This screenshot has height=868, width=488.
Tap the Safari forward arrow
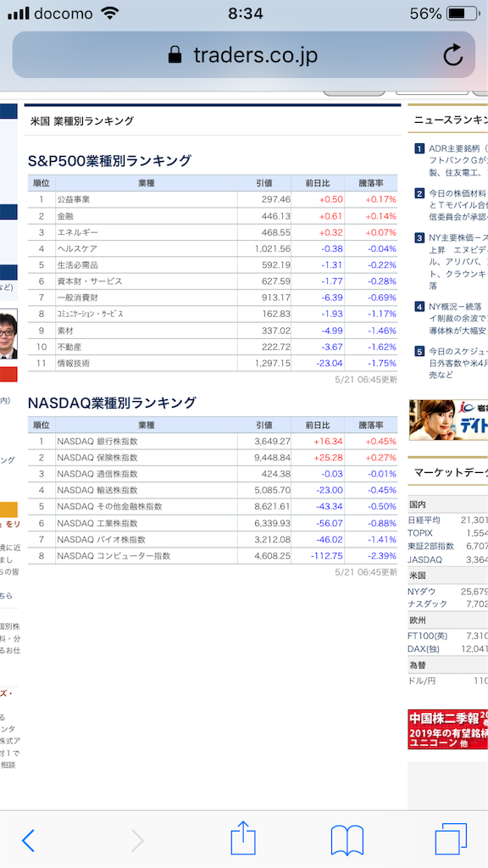click(x=137, y=841)
